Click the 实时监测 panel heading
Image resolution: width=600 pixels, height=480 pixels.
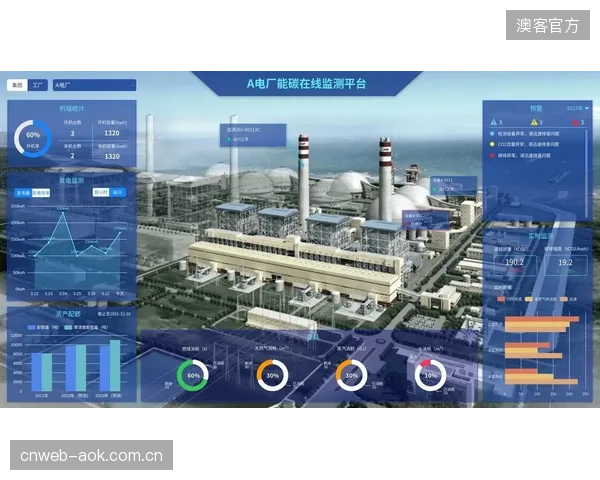click(541, 236)
